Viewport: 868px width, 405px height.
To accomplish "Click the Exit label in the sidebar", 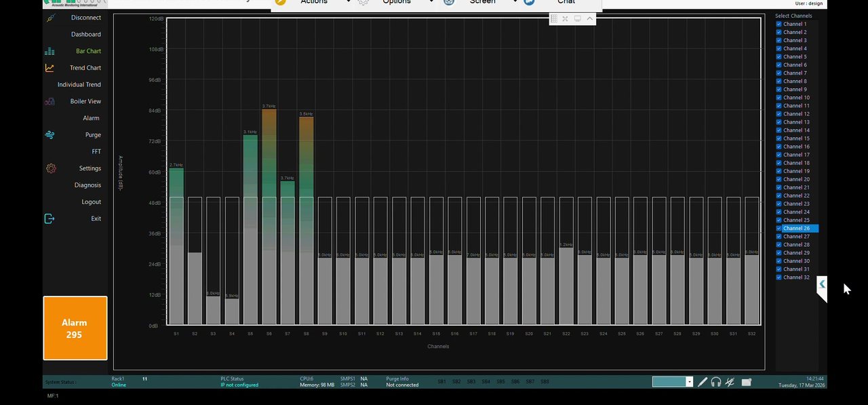I will click(96, 218).
